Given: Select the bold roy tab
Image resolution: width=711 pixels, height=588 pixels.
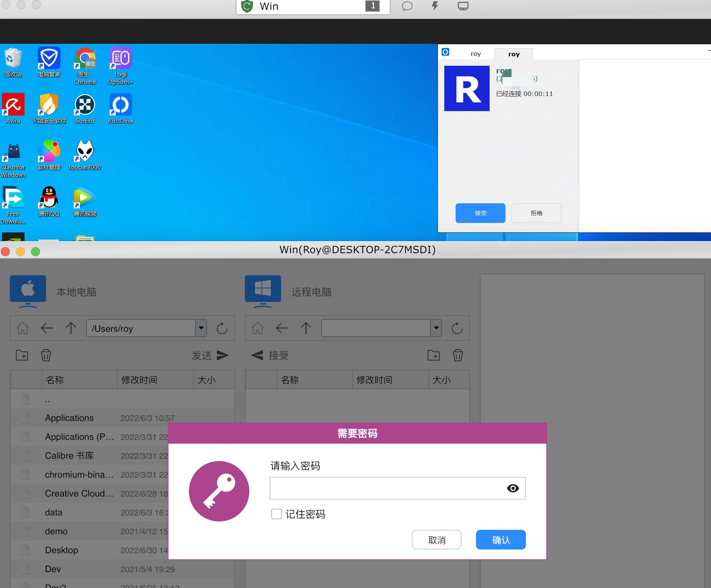Looking at the screenshot, I should 514,54.
